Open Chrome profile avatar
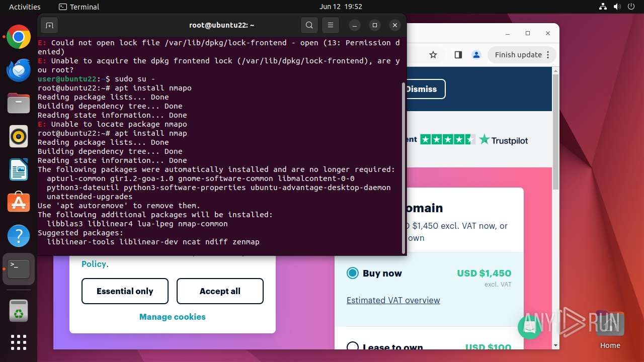 click(x=476, y=55)
